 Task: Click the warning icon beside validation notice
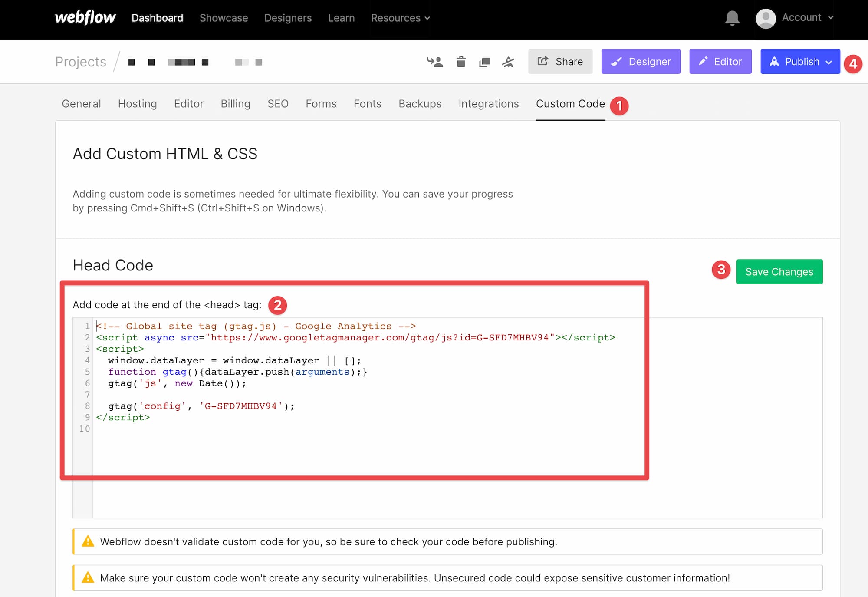[88, 541]
